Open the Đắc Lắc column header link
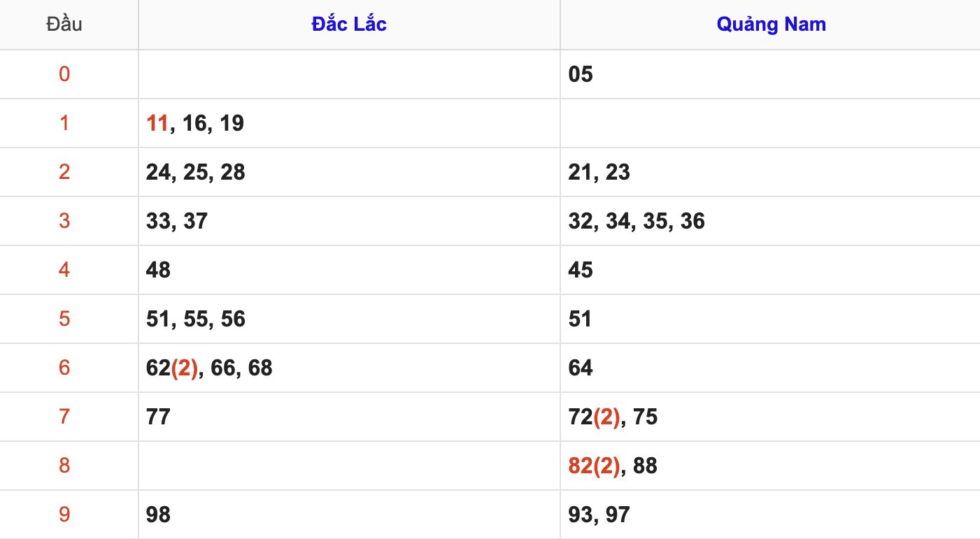Screen dimensions: 980x539 (349, 24)
